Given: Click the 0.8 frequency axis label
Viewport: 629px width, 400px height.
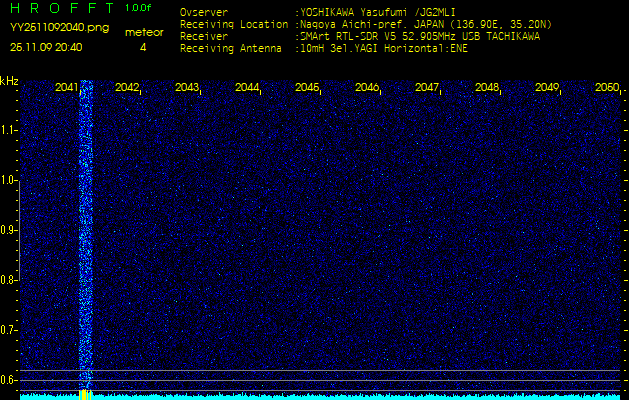Looking at the screenshot, I should 9,280.
